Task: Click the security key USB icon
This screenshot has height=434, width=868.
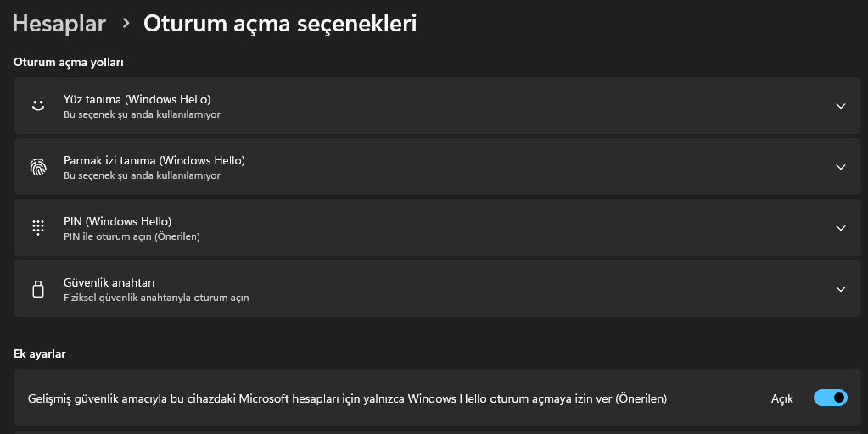Action: click(x=37, y=289)
